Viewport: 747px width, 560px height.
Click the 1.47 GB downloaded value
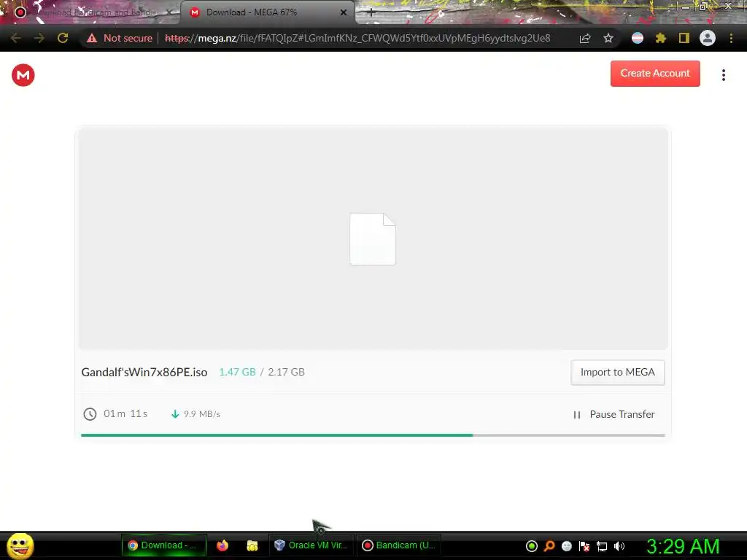(x=237, y=372)
